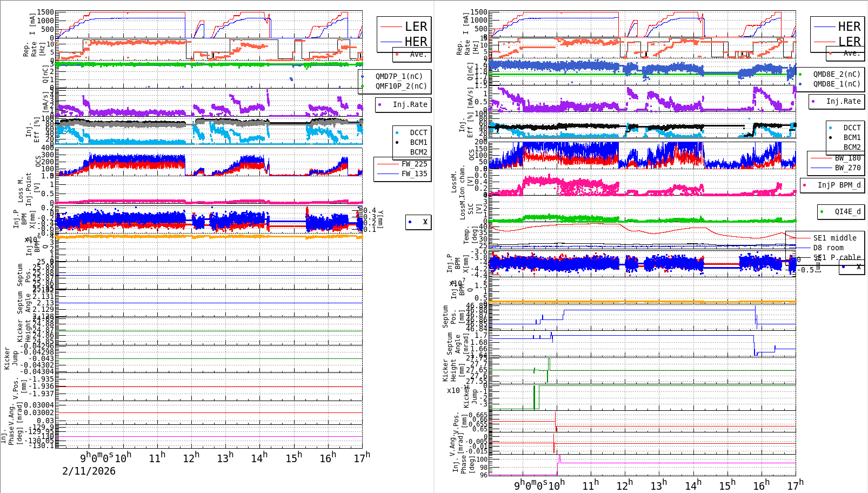
Task: Click the DCCT legend entry in the left plot
Action: (x=418, y=132)
